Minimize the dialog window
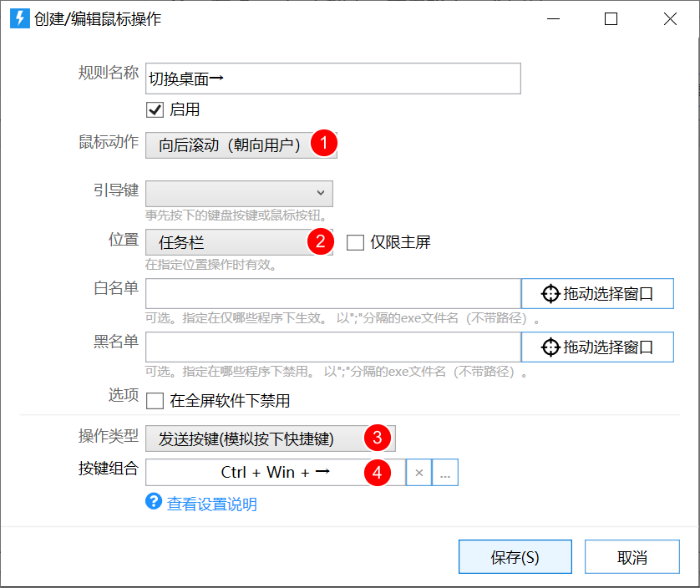Viewport: 700px width, 588px height. pos(553,18)
